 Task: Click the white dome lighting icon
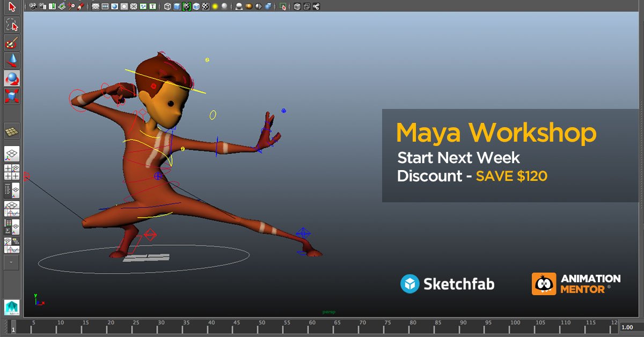pos(238,6)
